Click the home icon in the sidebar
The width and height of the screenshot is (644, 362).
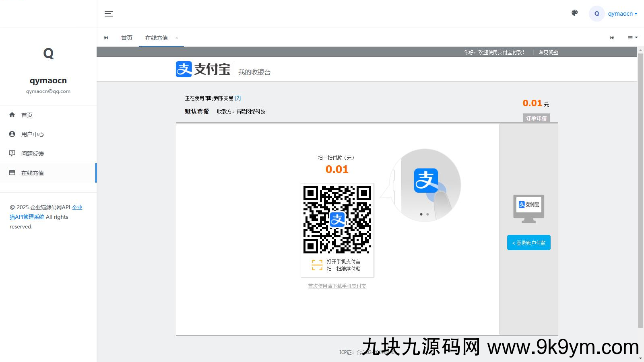[12, 115]
